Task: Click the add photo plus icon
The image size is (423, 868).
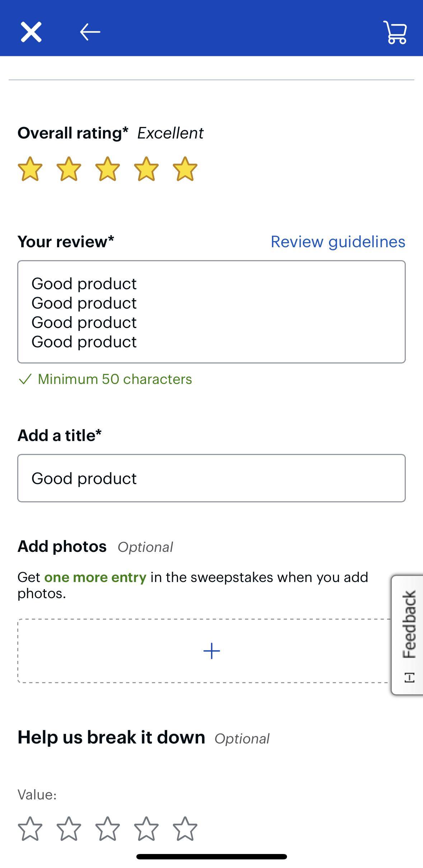Action: tap(212, 650)
